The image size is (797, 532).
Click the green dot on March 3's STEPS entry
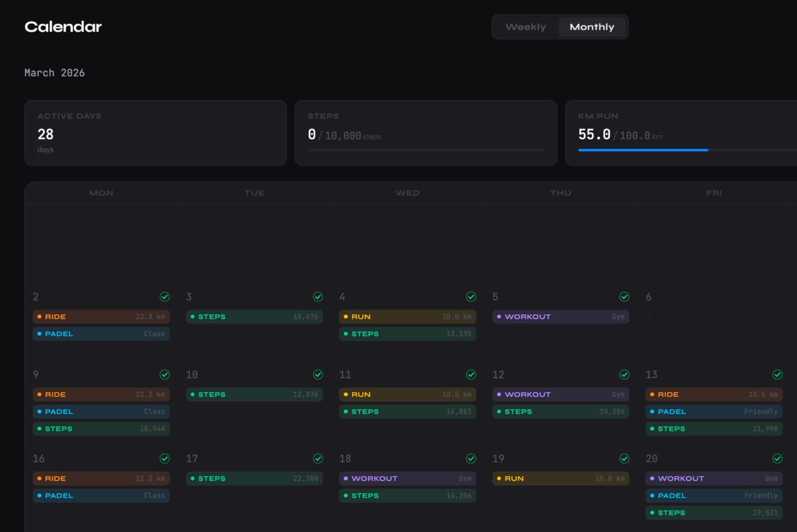(193, 317)
